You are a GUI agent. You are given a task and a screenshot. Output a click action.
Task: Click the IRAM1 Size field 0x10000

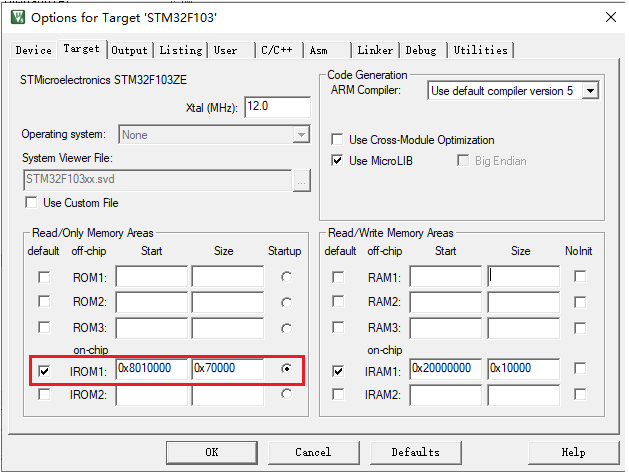pyautogui.click(x=523, y=369)
